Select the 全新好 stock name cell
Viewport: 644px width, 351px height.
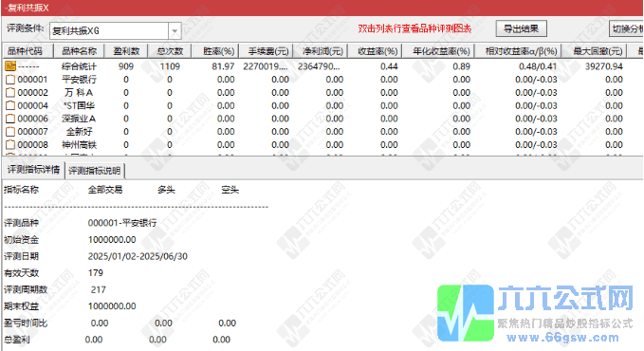[x=80, y=132]
